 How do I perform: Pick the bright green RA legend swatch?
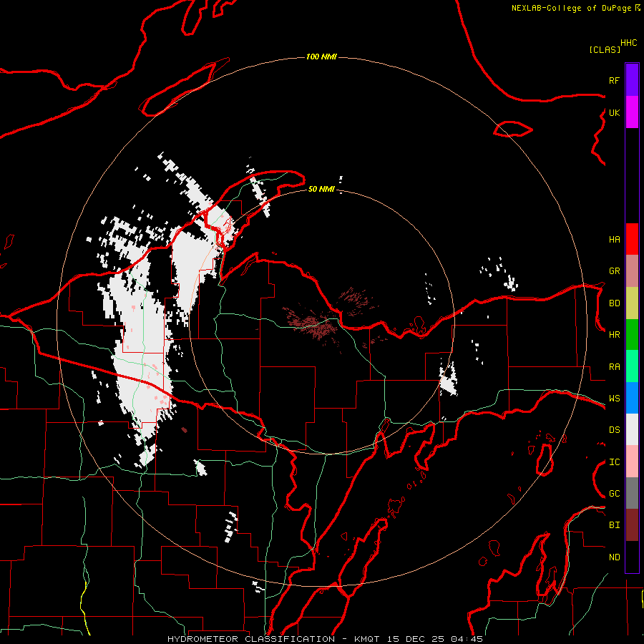pos(632,366)
